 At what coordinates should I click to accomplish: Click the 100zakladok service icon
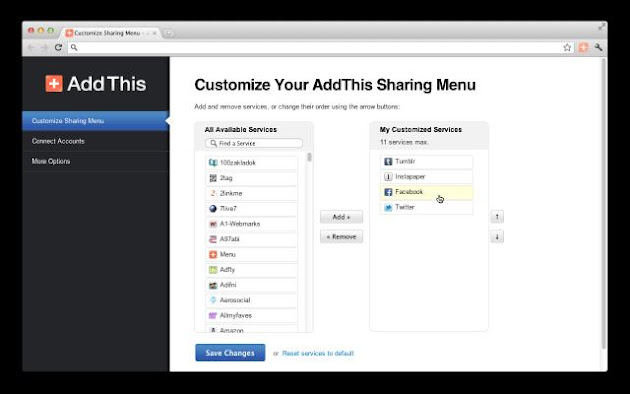213,163
